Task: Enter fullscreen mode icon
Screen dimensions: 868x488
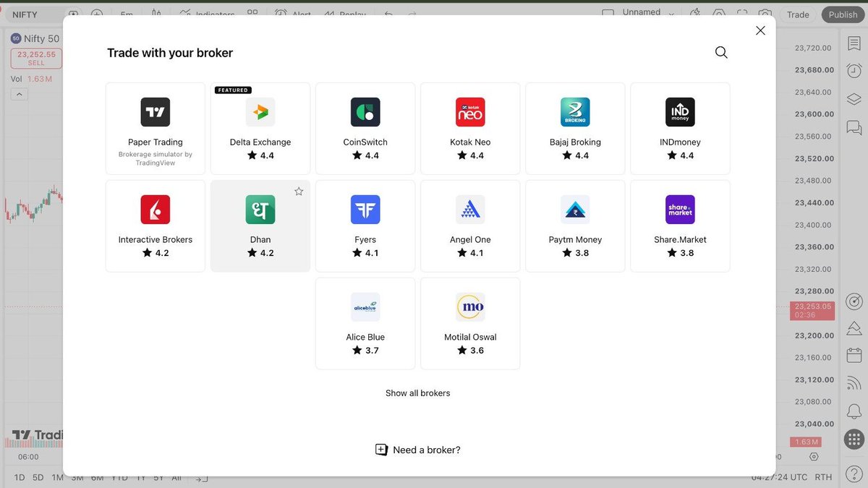Action: (x=742, y=14)
